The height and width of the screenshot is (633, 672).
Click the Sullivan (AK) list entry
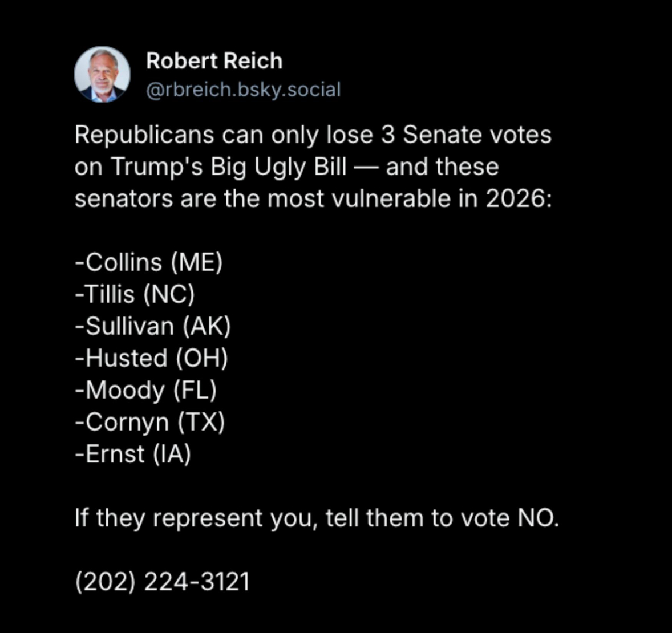(152, 326)
